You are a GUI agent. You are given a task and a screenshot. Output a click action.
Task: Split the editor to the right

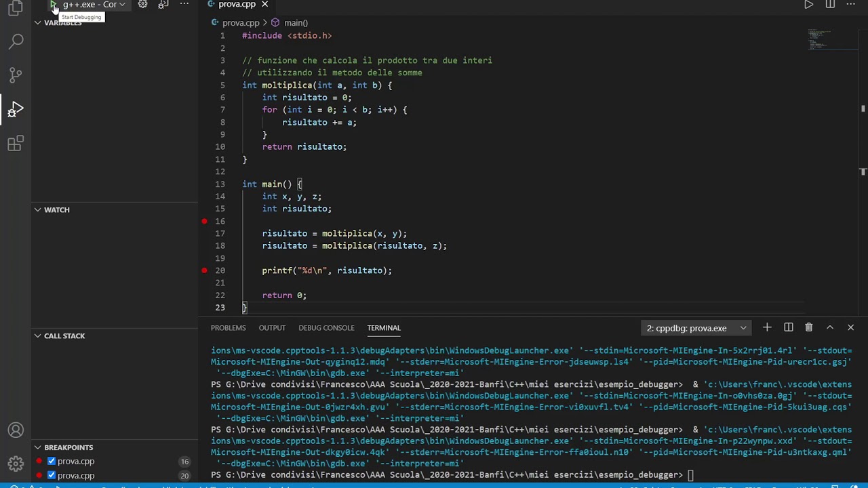(x=830, y=5)
